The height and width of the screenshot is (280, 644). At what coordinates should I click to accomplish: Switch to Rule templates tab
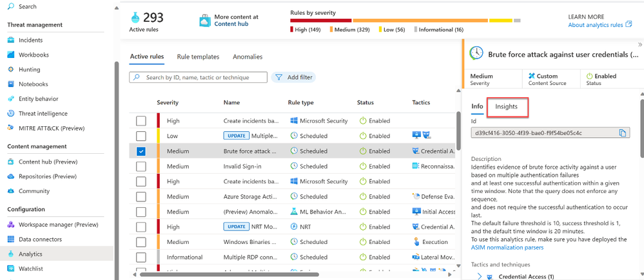[198, 57]
